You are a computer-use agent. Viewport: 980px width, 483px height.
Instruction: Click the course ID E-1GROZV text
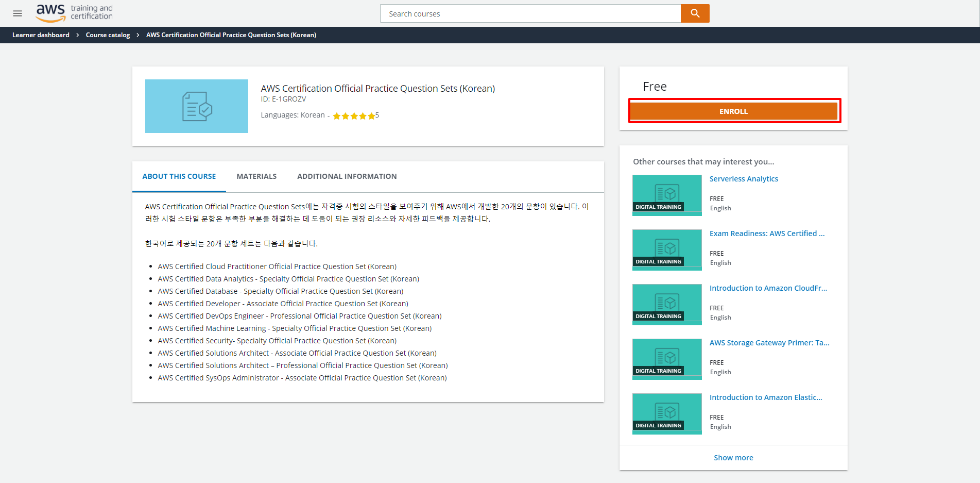283,99
